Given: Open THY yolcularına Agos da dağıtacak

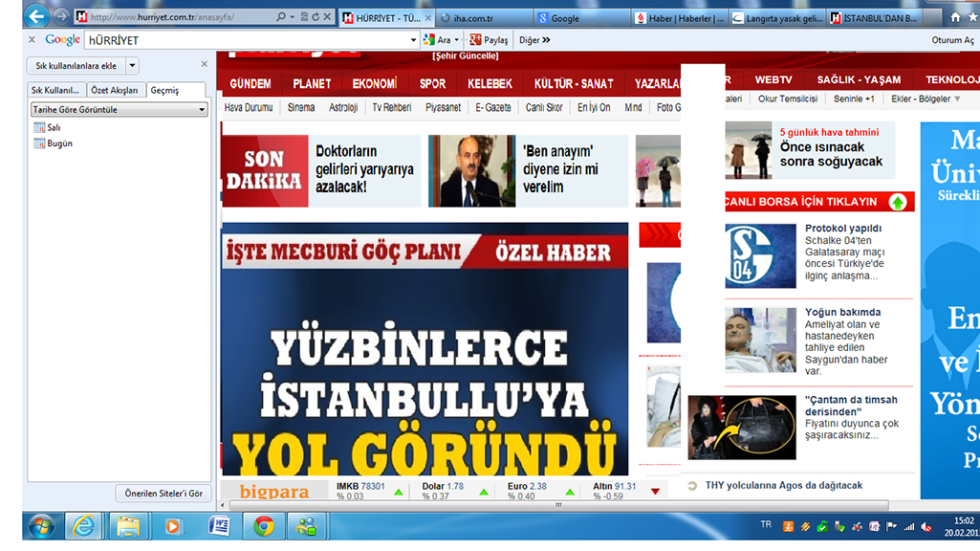Looking at the screenshot, I should (x=784, y=485).
